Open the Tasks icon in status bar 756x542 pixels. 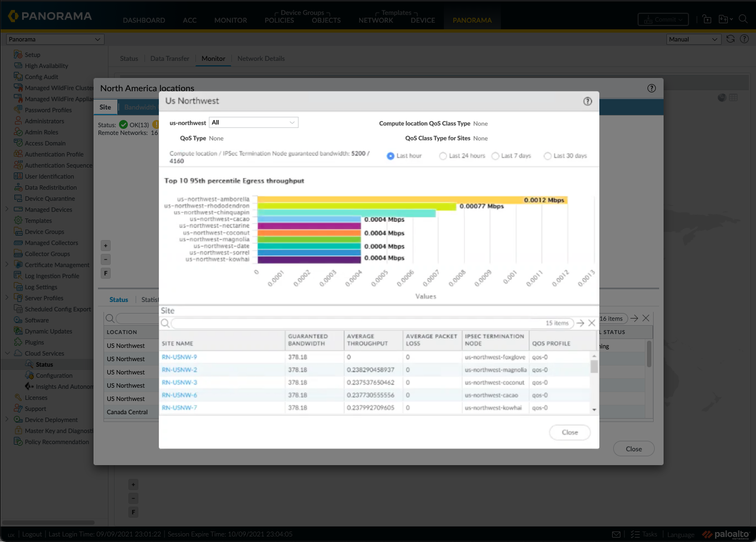[x=635, y=534]
